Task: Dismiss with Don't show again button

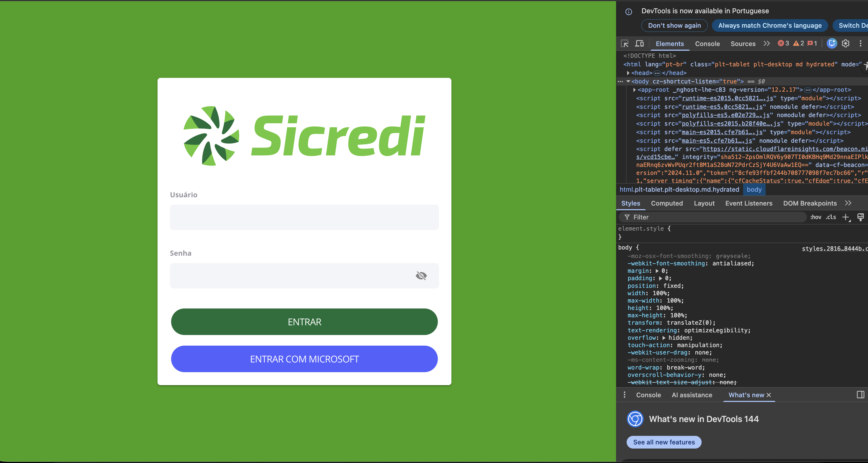Action: tap(674, 26)
